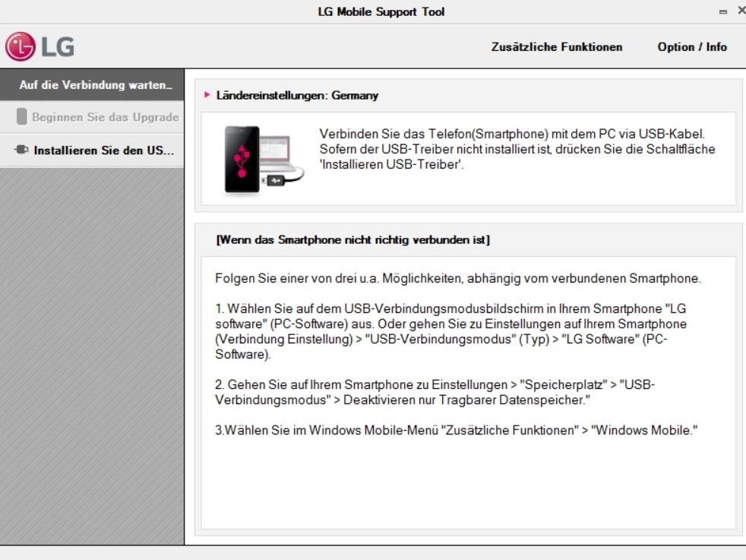The image size is (746, 560).
Task: Click Beginnen Sie das Upgrade button
Action: [92, 117]
